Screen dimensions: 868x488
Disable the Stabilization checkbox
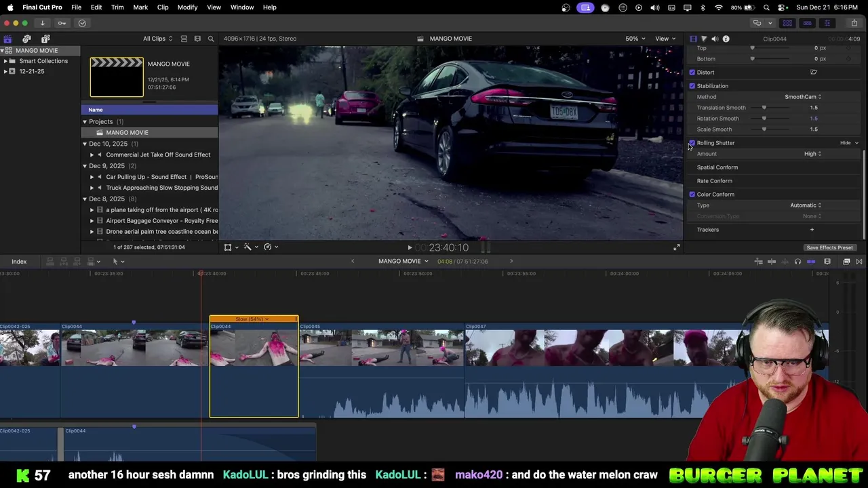pyautogui.click(x=692, y=86)
